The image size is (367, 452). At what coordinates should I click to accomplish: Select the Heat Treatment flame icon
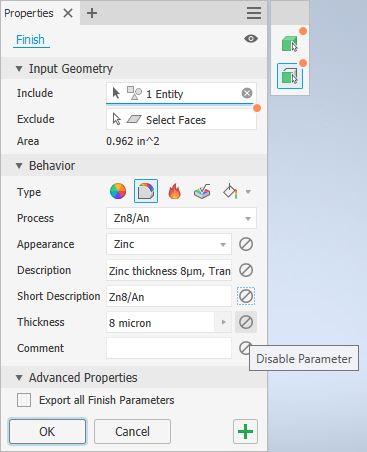174,191
